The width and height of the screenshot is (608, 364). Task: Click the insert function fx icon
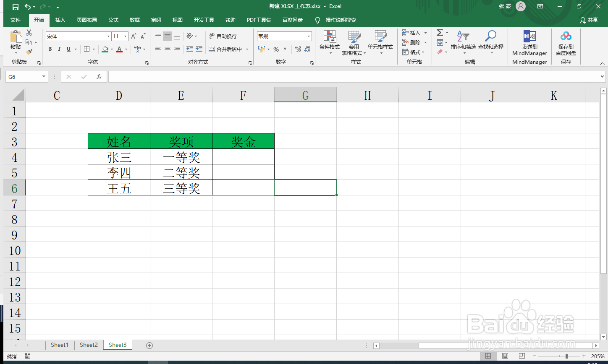[99, 77]
